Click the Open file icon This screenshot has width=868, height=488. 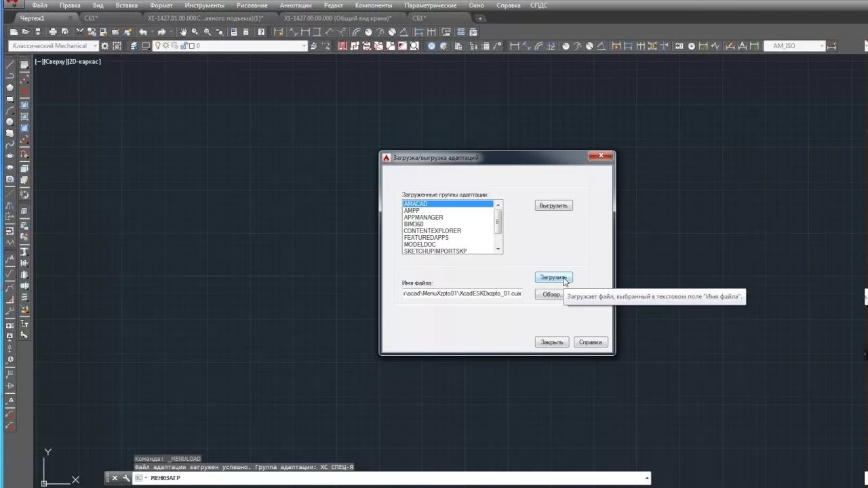pos(26,32)
